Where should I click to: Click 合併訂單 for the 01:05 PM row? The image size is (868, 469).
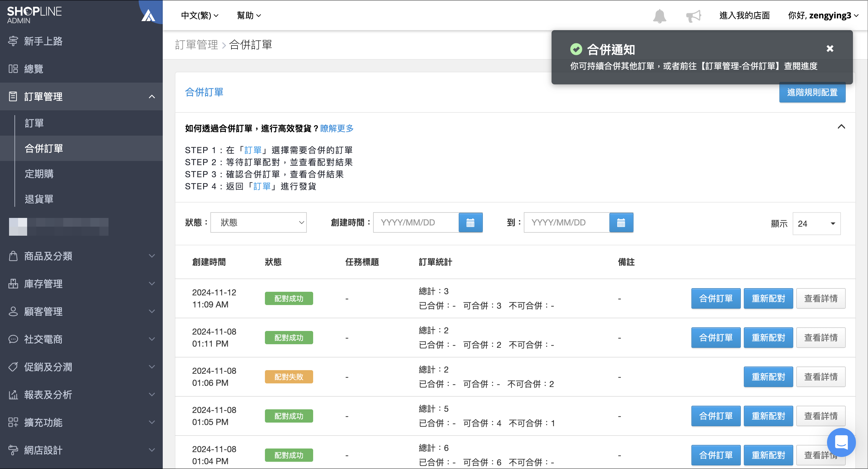[x=716, y=416]
